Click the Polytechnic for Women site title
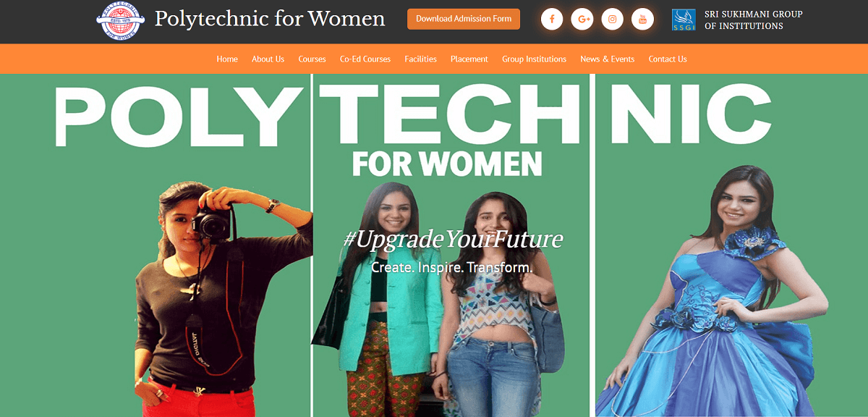The width and height of the screenshot is (868, 417). coord(270,19)
